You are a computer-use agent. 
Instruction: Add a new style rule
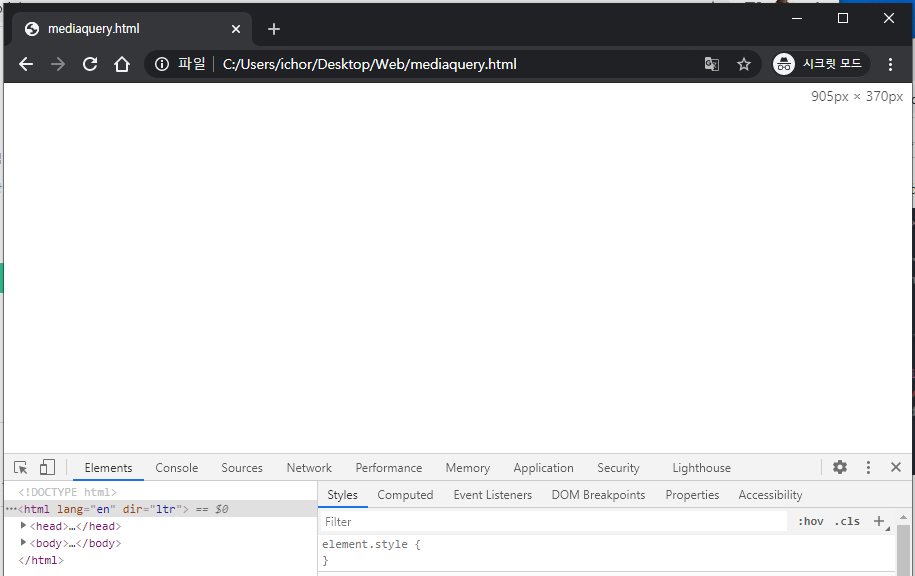(x=879, y=521)
